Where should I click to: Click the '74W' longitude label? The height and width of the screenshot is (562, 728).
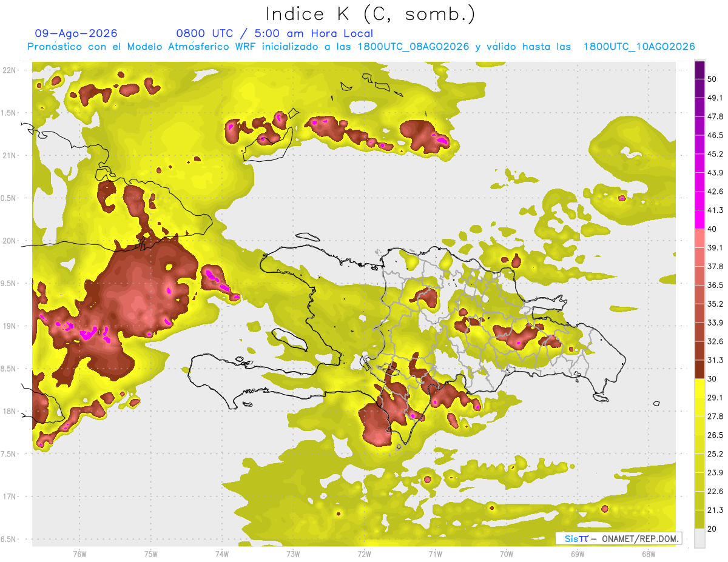point(221,554)
